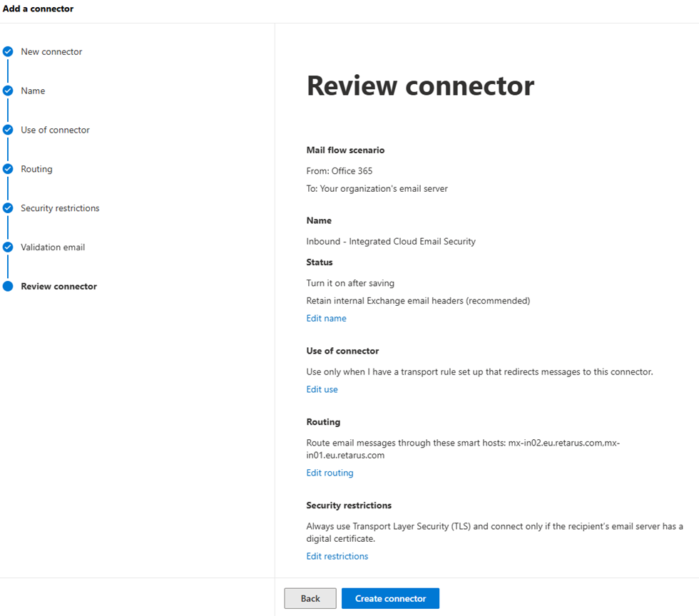
Task: Select the Routing step label in sidebar
Action: point(36,169)
